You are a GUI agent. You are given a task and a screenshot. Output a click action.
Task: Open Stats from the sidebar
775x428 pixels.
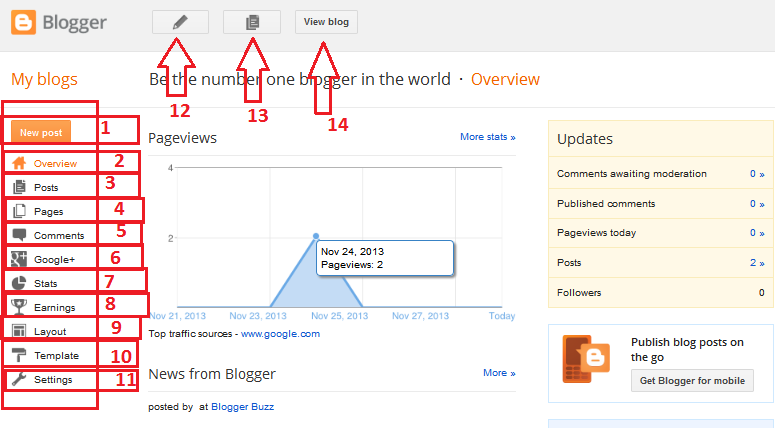click(x=45, y=283)
